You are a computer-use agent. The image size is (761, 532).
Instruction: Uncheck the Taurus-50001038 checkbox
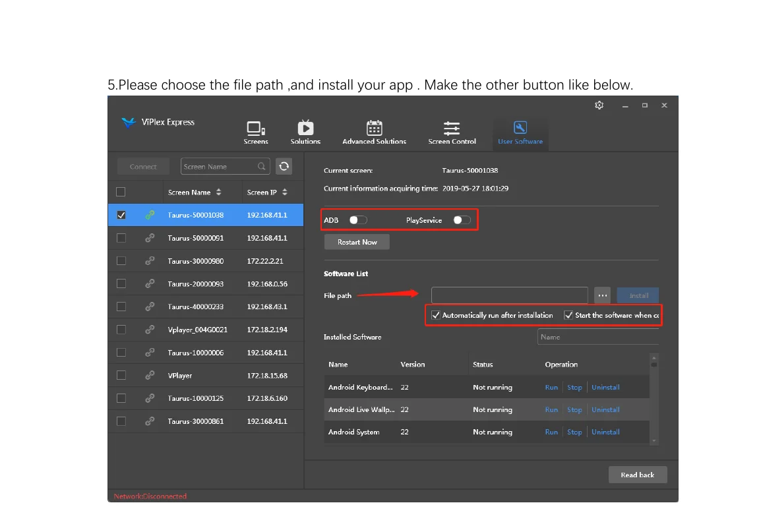coord(121,215)
